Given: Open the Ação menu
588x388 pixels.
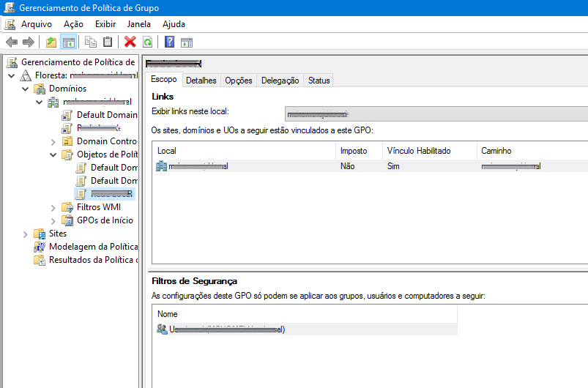Looking at the screenshot, I should pos(73,24).
